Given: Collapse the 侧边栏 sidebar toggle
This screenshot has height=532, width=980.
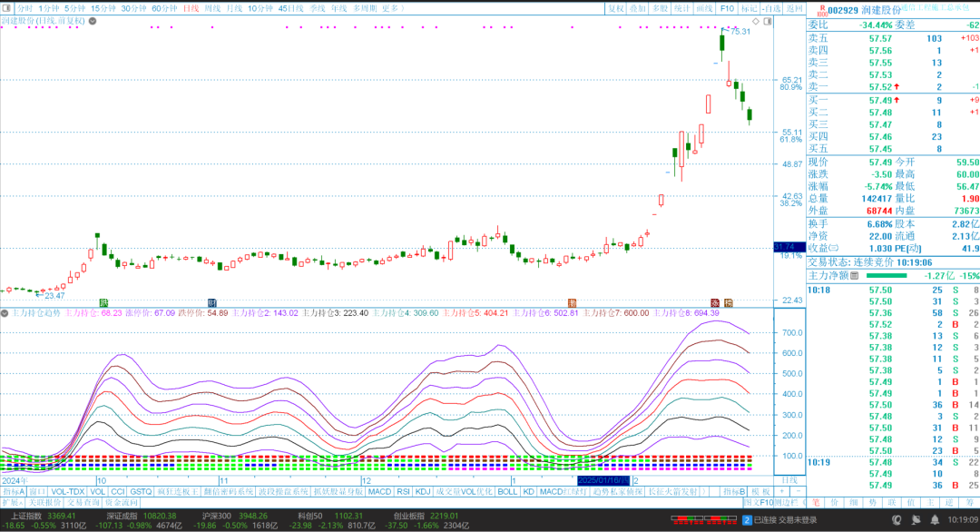Looking at the screenshot, I should pos(789,503).
